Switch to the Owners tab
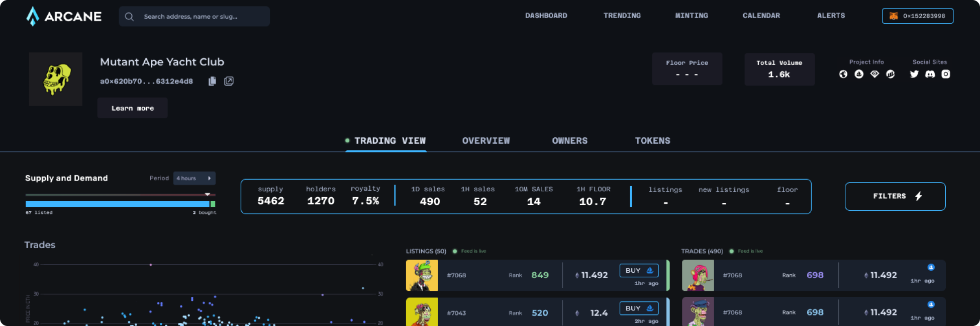This screenshot has height=326, width=980. click(x=569, y=141)
